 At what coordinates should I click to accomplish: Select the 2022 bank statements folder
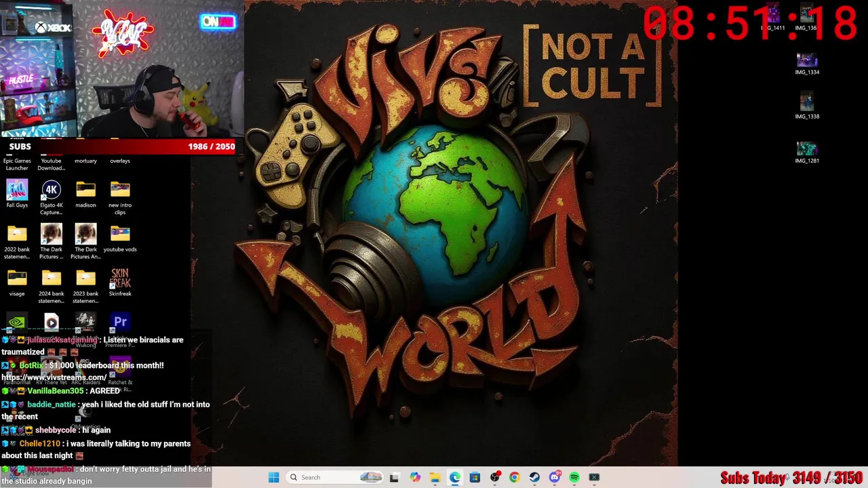pos(17,242)
